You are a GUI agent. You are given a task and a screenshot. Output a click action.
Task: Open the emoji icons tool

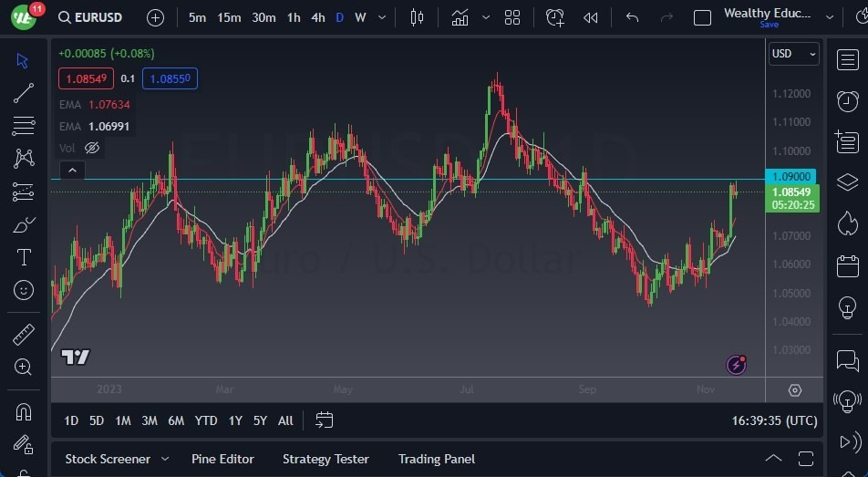point(24,290)
